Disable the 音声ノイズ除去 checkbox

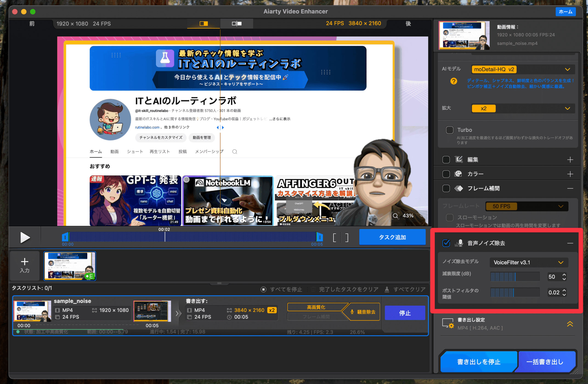click(446, 243)
